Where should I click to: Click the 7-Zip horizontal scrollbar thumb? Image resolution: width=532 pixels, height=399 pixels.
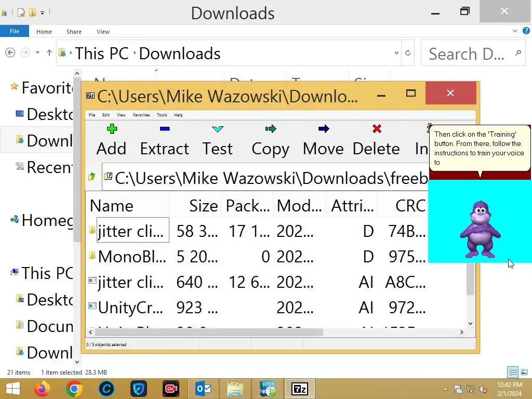[210, 332]
